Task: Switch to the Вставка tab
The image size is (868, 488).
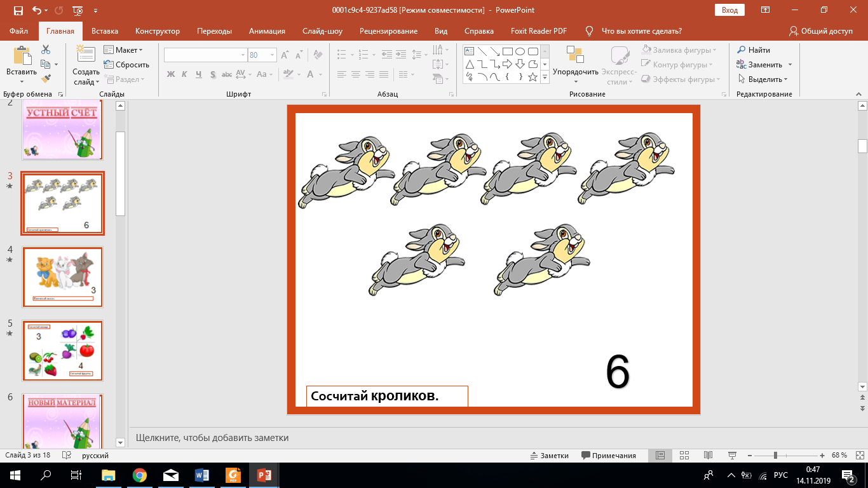Action: pos(105,30)
